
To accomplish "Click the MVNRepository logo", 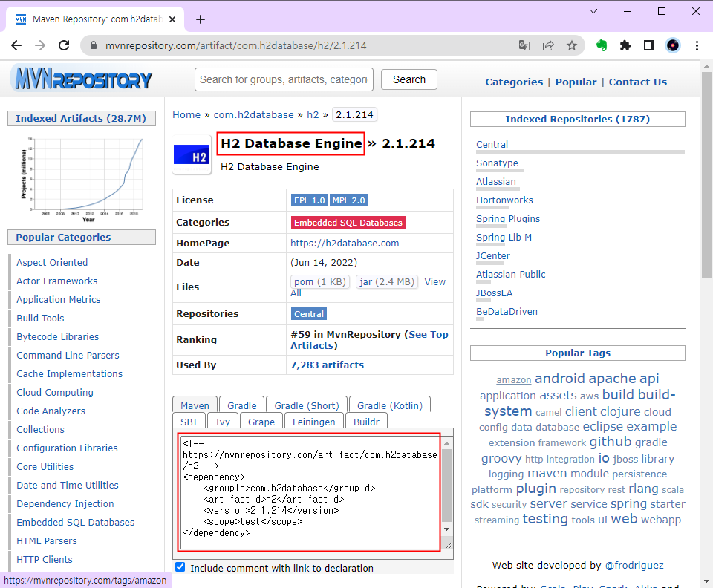I will coord(82,79).
